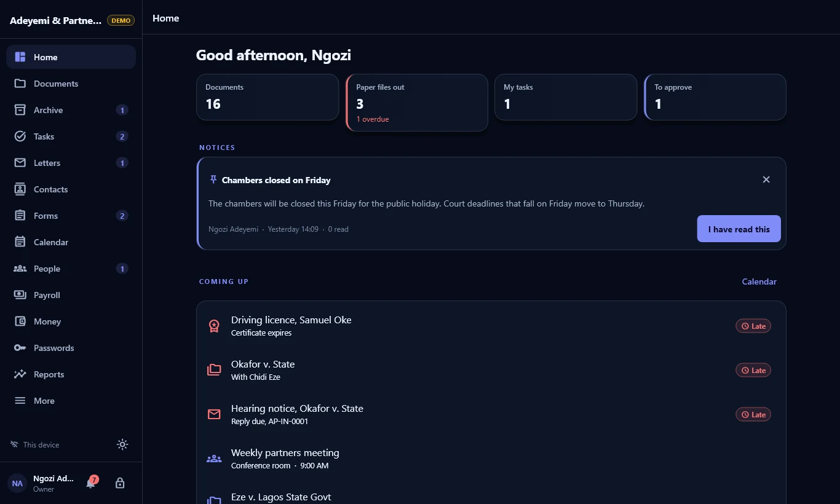Open the Archive box icon in sidebar
The image size is (840, 504).
tap(20, 110)
